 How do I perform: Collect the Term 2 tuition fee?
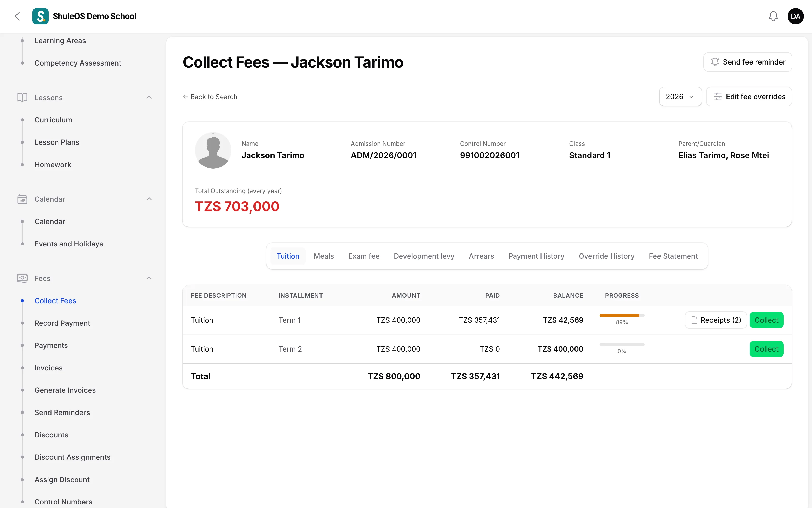766,349
